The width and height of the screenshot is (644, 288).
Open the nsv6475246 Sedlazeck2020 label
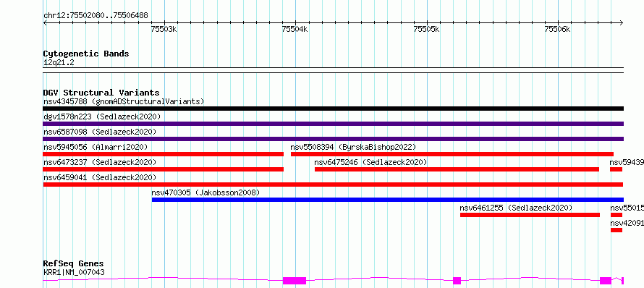370,162
